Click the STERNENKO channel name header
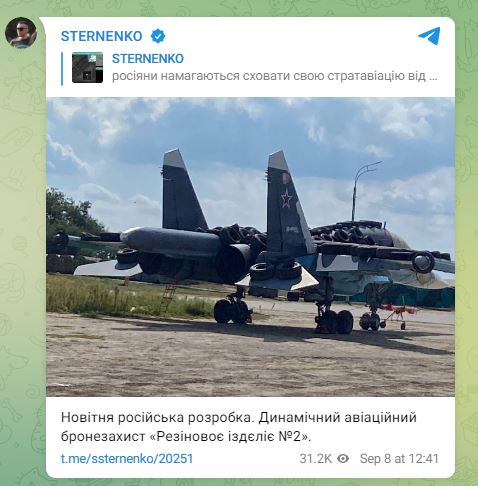 [x=102, y=36]
